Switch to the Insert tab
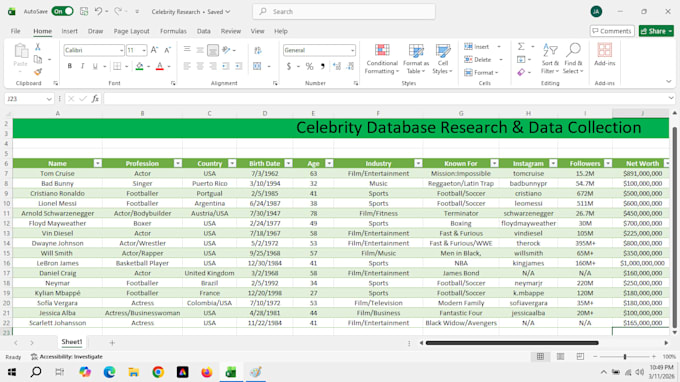Viewport: 680px width, 382px height. tap(69, 31)
